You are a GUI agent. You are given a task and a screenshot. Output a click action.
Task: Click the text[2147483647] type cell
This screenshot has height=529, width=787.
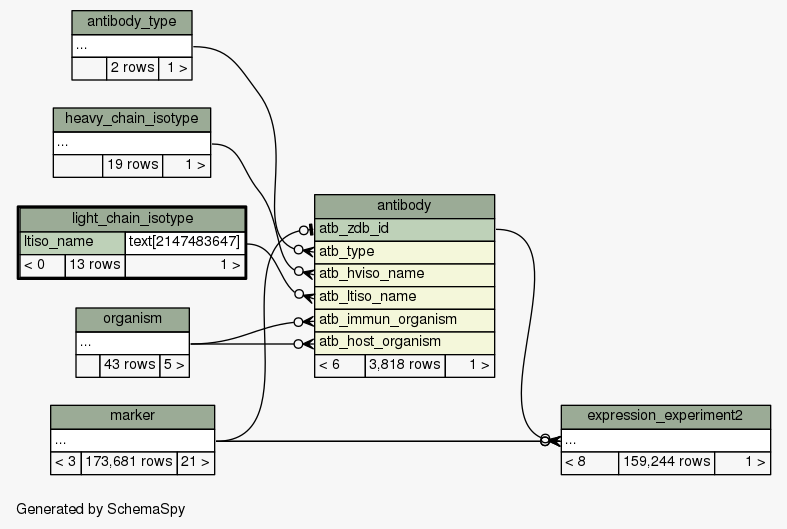click(x=184, y=242)
